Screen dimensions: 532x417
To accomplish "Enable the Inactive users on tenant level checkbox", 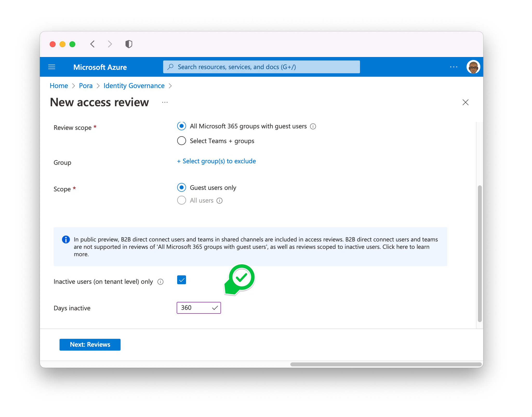I will tap(181, 280).
